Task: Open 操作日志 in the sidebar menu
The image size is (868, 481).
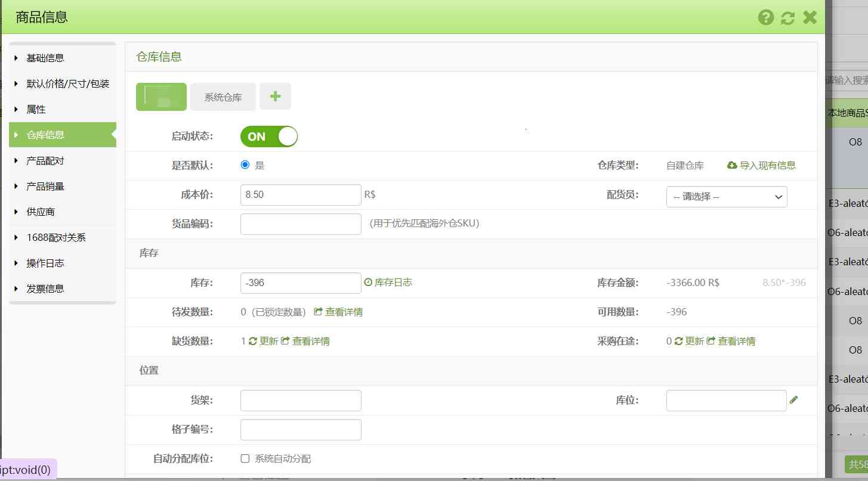Action: click(x=45, y=263)
